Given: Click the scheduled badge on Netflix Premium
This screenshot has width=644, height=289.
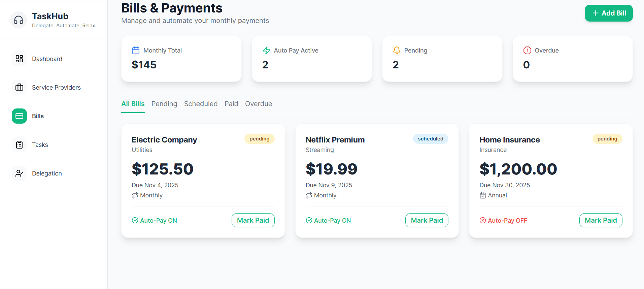Looking at the screenshot, I should tap(431, 139).
